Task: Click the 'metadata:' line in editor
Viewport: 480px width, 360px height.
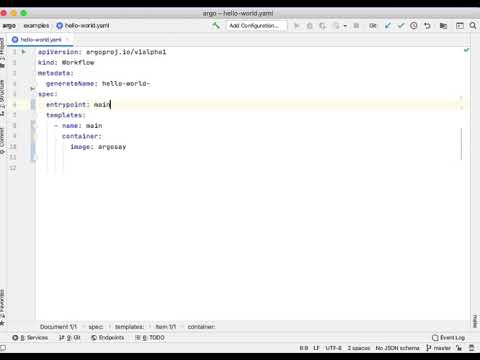Action: (56, 73)
